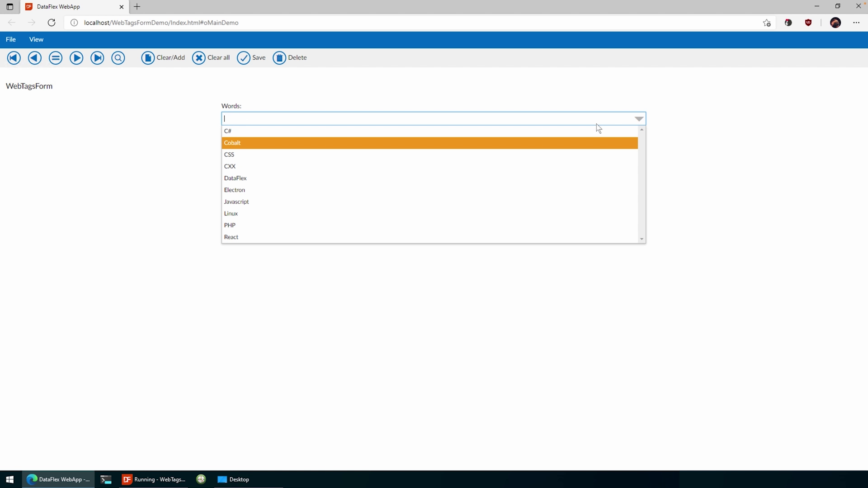Open a new browser tab
868x488 pixels.
click(137, 7)
